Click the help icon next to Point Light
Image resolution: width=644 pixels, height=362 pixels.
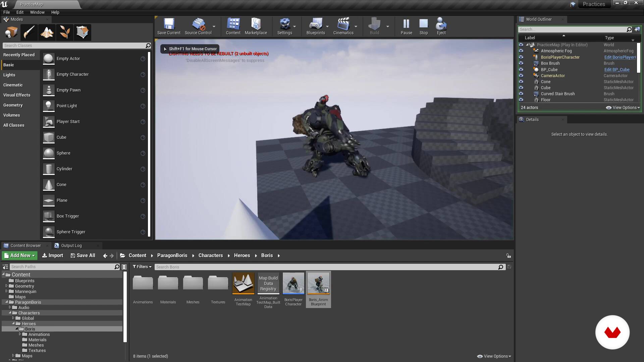pyautogui.click(x=143, y=106)
